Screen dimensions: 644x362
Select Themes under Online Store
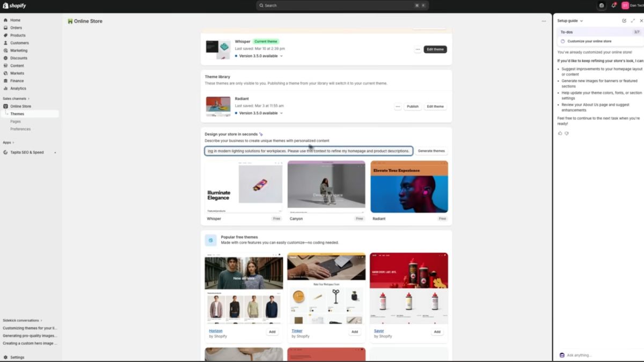(x=17, y=114)
